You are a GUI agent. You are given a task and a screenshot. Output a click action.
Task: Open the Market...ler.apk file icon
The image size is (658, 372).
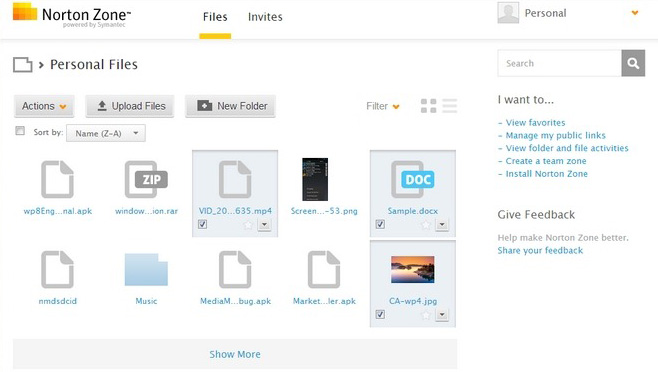point(324,270)
